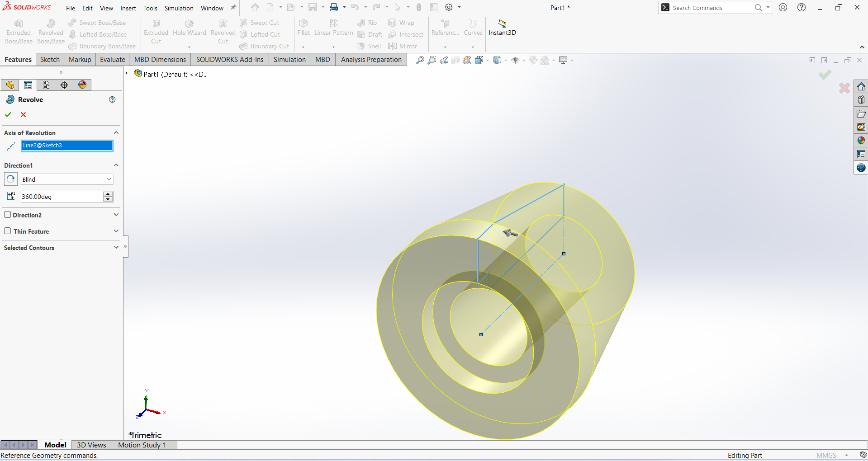
Task: Collapse the Direction1 section
Action: click(x=116, y=165)
